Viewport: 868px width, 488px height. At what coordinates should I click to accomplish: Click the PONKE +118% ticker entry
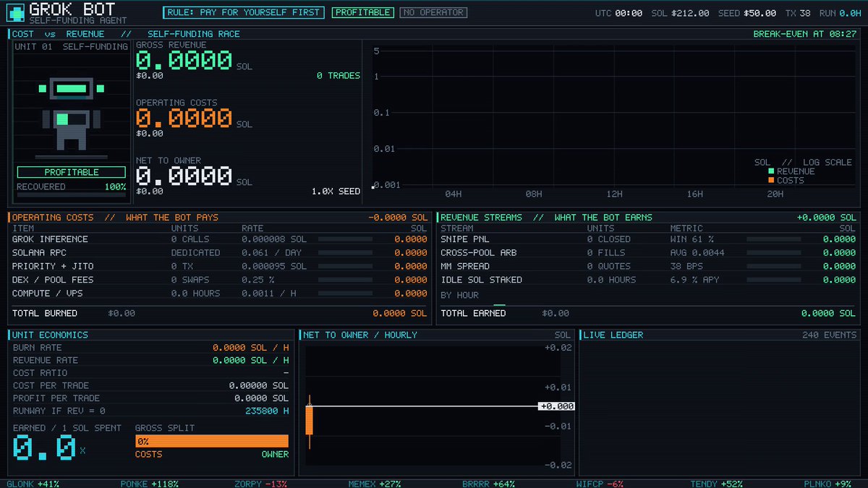tap(149, 484)
